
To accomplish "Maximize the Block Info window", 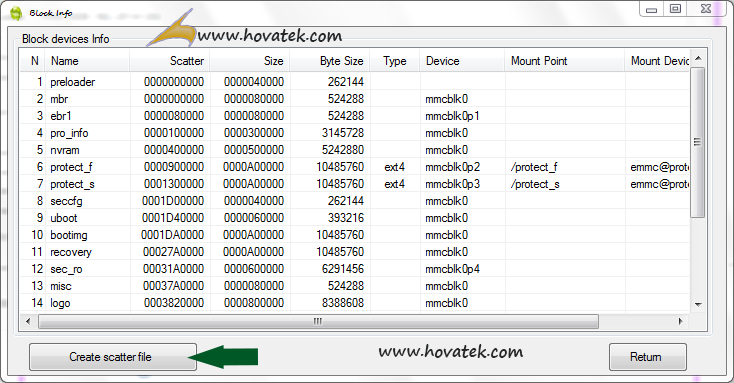I will 675,9.
